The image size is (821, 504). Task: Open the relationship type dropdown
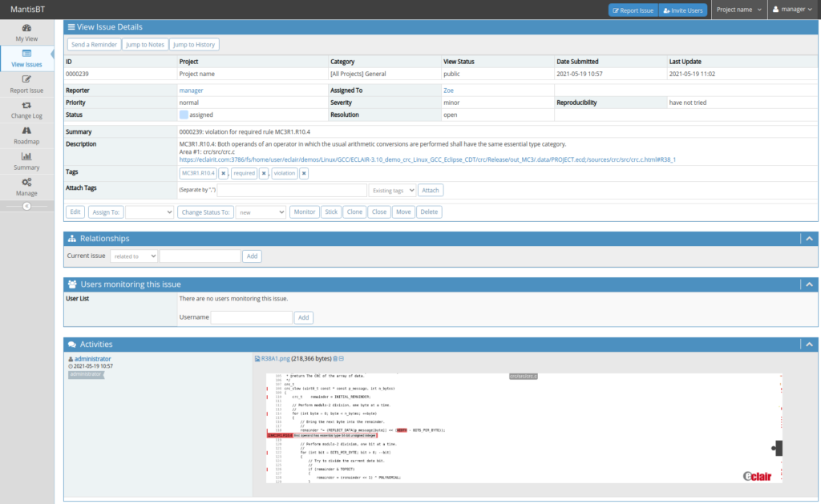(x=134, y=256)
